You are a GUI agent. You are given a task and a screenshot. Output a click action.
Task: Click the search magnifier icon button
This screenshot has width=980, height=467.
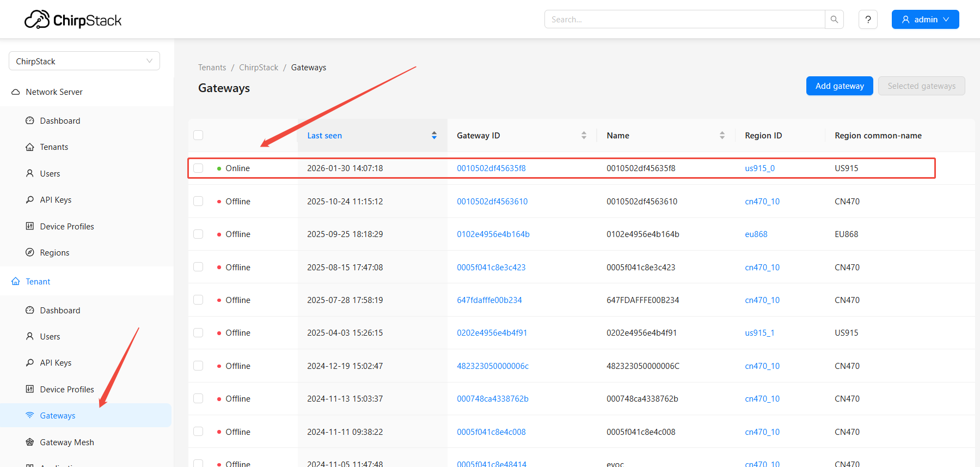click(x=834, y=20)
